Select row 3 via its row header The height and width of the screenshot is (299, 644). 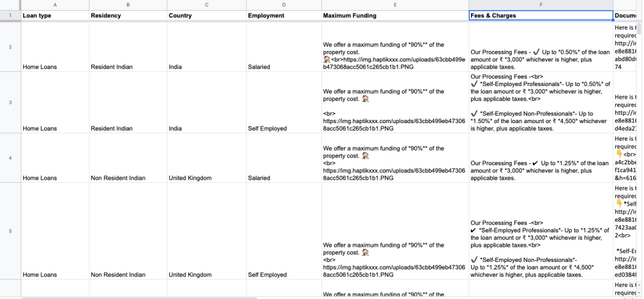9,102
